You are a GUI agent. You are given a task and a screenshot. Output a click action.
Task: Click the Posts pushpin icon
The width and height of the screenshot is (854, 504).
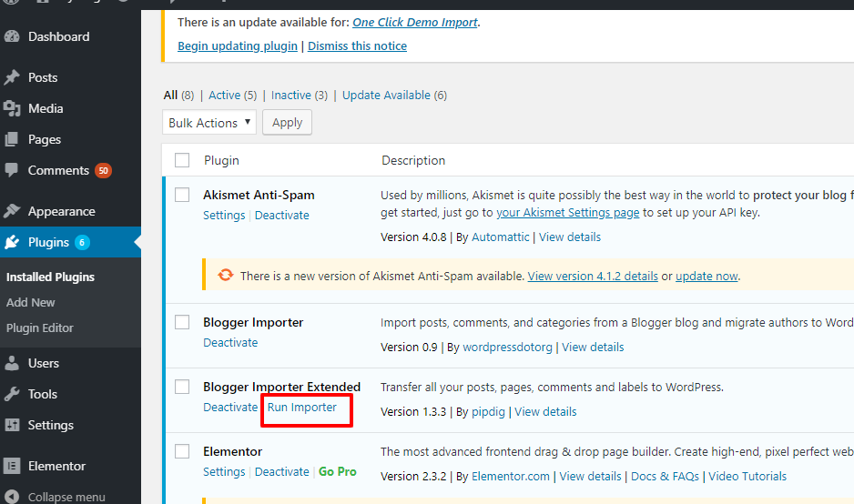(x=12, y=77)
